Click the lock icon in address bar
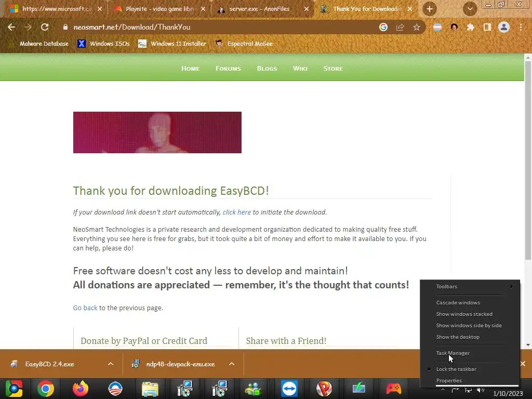 (x=65, y=27)
